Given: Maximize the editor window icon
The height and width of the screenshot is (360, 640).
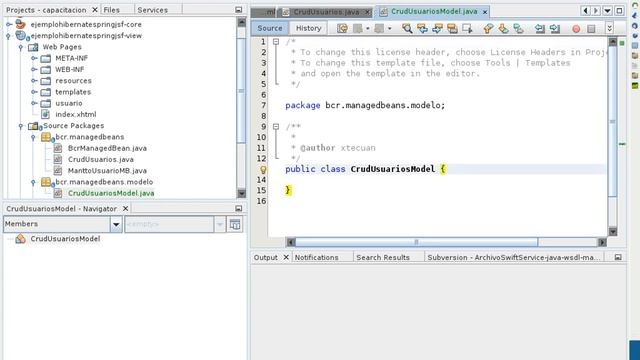Looking at the screenshot, I should point(619,11).
